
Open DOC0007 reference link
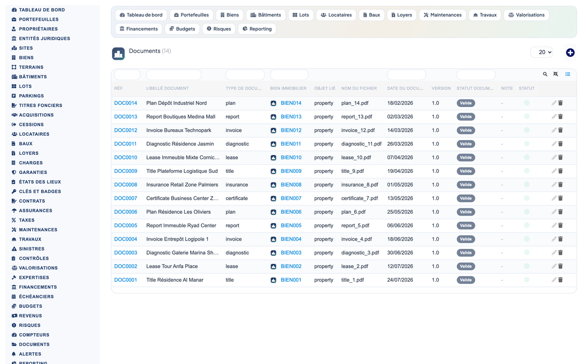point(125,198)
